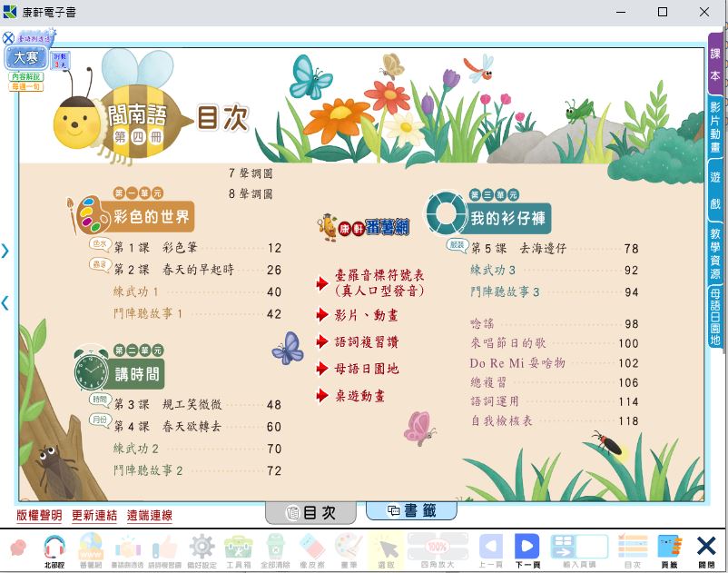The height and width of the screenshot is (573, 728).
Task: Select the 橡皮擦 eraser tool
Action: point(312,550)
